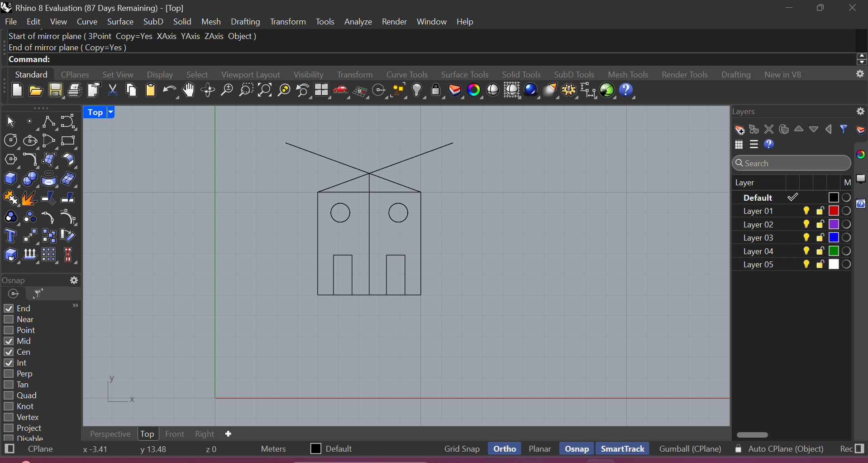This screenshot has width=868, height=463.
Task: Enable the Perp osnap checkbox
Action: pos(9,374)
